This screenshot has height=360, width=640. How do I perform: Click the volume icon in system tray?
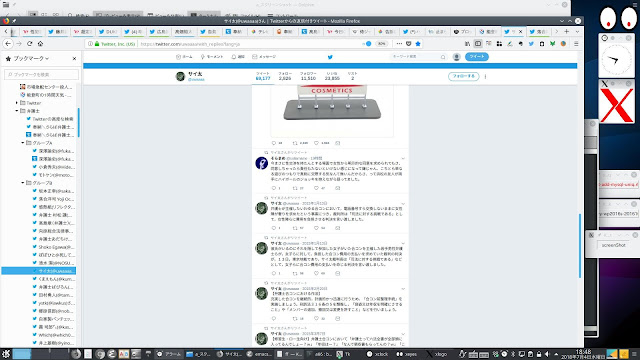coord(547,354)
